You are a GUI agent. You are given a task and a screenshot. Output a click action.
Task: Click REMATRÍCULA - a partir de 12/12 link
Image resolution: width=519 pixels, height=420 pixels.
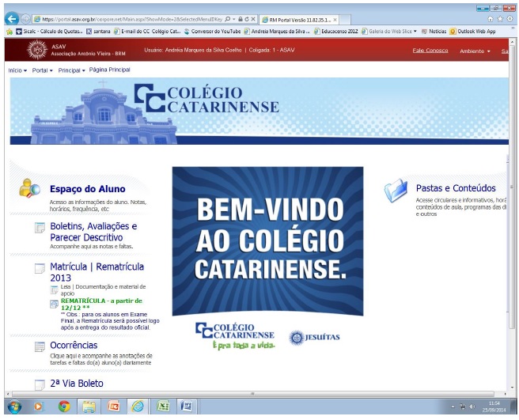pos(101,305)
